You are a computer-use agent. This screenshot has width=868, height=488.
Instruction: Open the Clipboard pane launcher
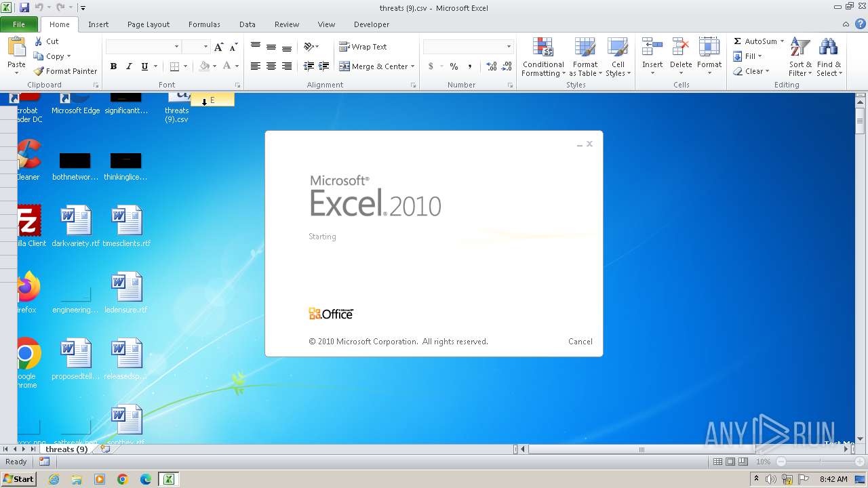tap(96, 85)
